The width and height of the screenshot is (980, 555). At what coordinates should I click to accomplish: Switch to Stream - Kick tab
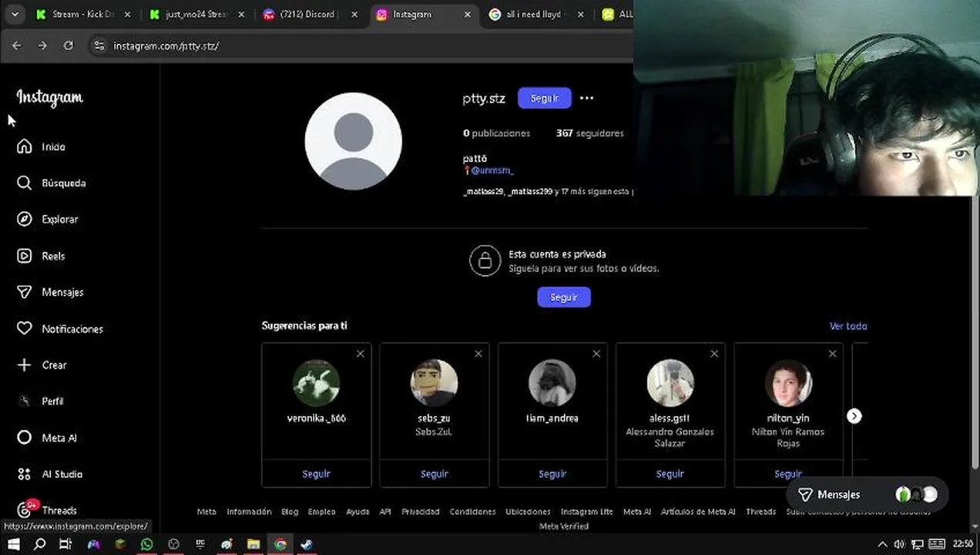[x=83, y=15]
